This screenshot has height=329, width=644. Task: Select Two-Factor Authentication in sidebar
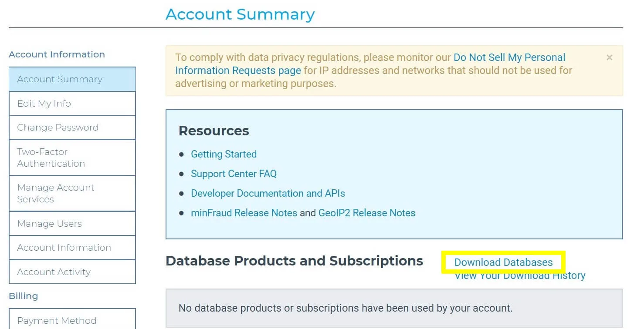click(72, 158)
